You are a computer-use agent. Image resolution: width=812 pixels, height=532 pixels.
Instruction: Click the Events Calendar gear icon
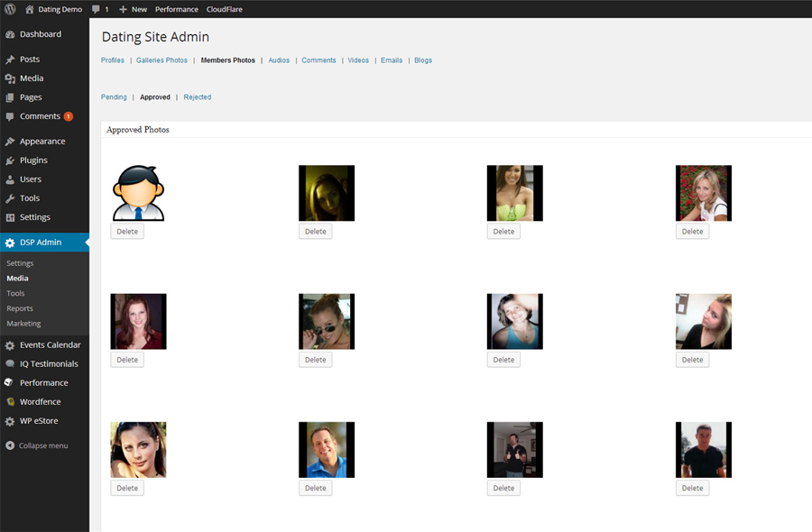(x=10, y=345)
